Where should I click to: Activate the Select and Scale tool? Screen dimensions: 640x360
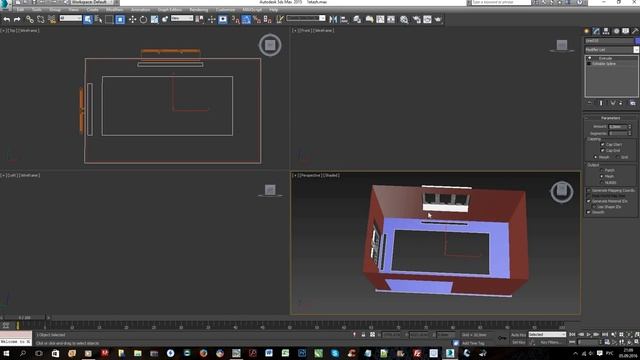[x=154, y=19]
